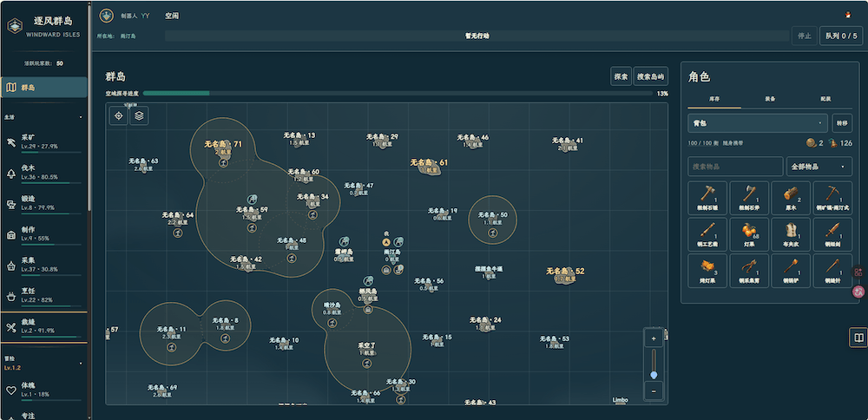Screen dimensions: 868x420
Task: Click the 转移 transfer button
Action: 842,123
